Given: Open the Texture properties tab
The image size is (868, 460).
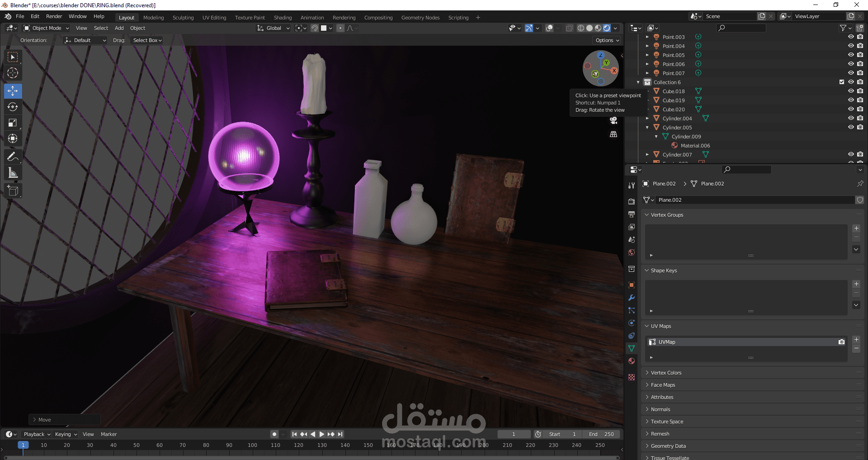Looking at the screenshot, I should (x=632, y=377).
